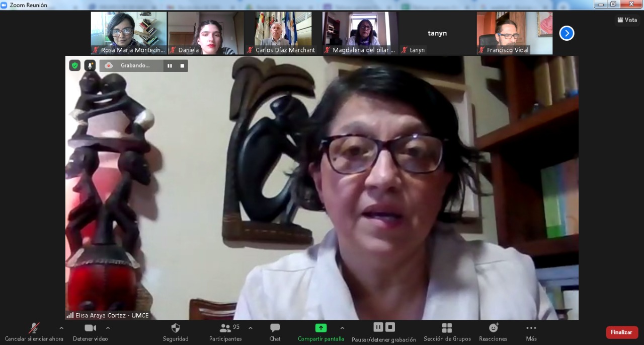Expand the arrow next to Participantes
This screenshot has width=644, height=345.
point(251,328)
